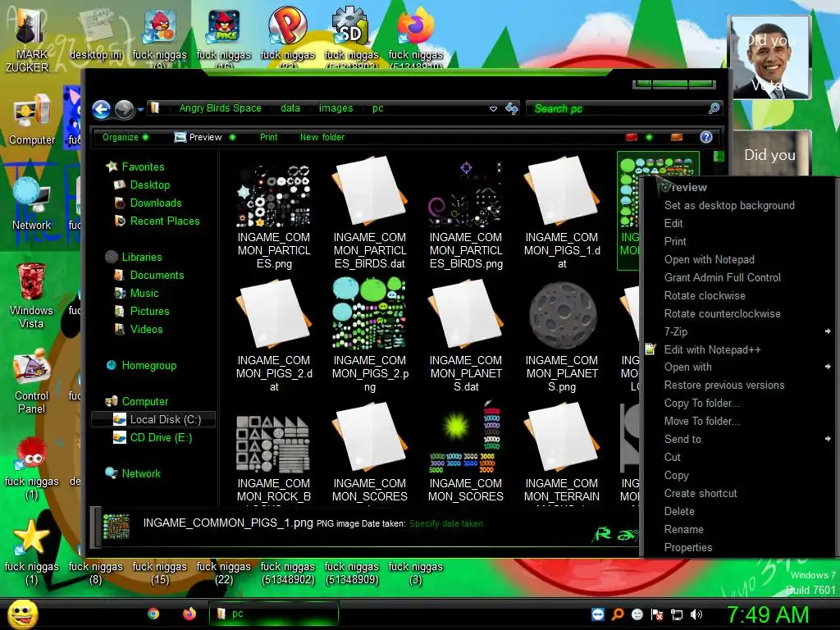Open Explorer help question mark icon
Screen dimensions: 840x630
click(x=706, y=137)
